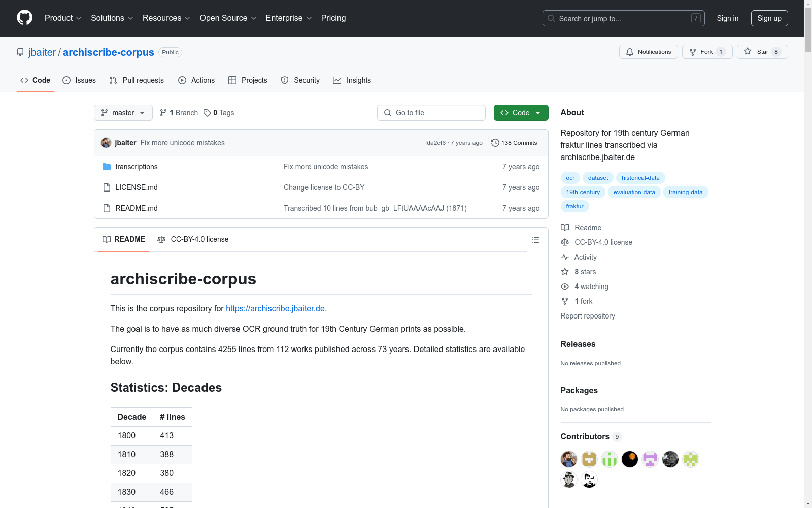
Task: Click the Activity pulse icon
Action: click(565, 257)
